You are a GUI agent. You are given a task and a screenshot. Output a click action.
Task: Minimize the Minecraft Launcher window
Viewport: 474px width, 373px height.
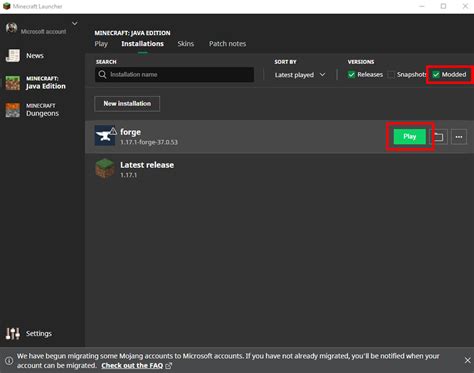pyautogui.click(x=422, y=6)
